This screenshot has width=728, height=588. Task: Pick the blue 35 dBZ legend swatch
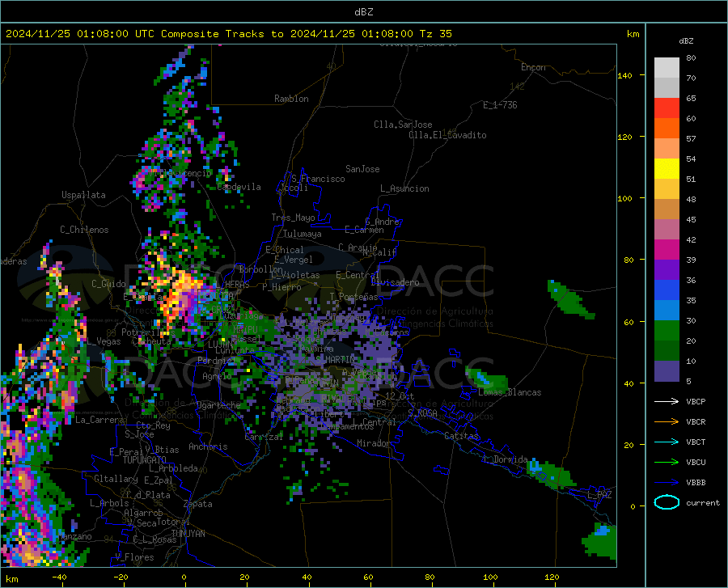point(667,290)
